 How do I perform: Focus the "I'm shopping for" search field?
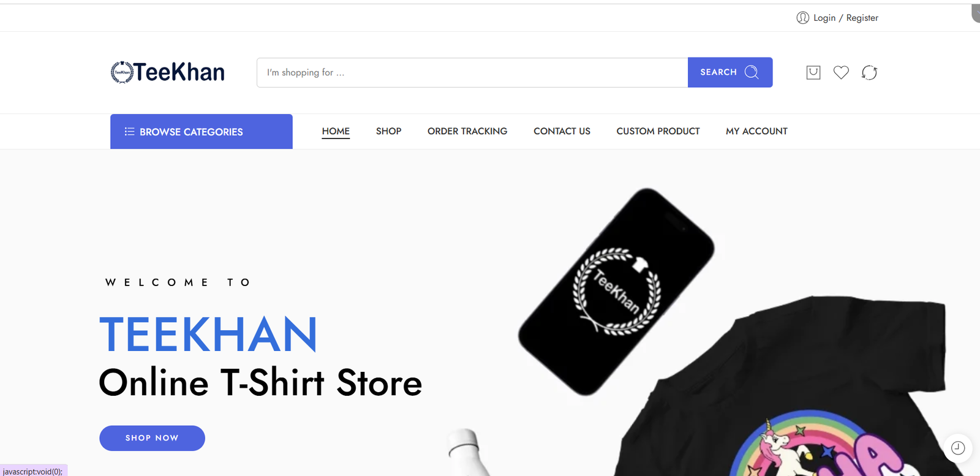472,72
